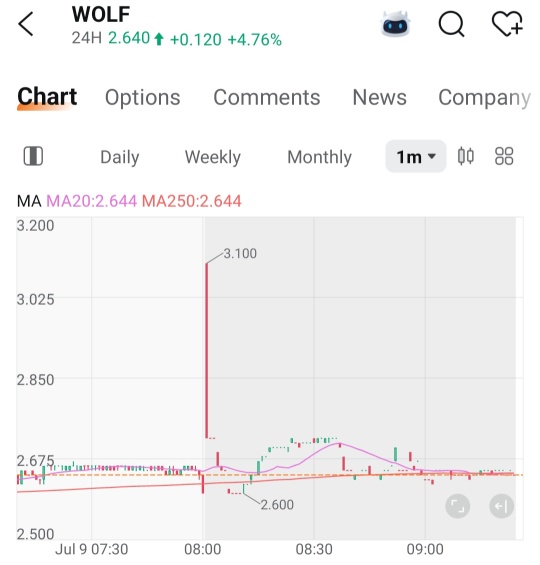Open MA20 indicator settings label

pyautogui.click(x=92, y=201)
